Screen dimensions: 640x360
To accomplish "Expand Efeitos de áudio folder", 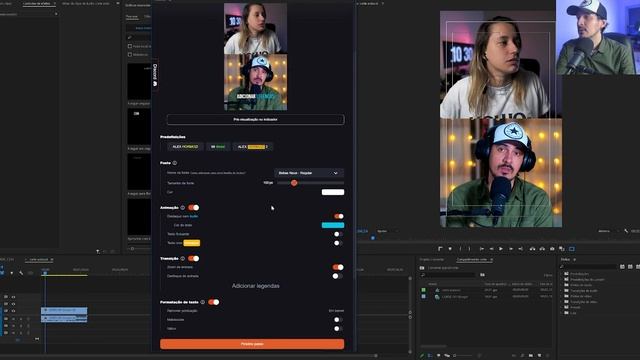I will click(x=562, y=285).
